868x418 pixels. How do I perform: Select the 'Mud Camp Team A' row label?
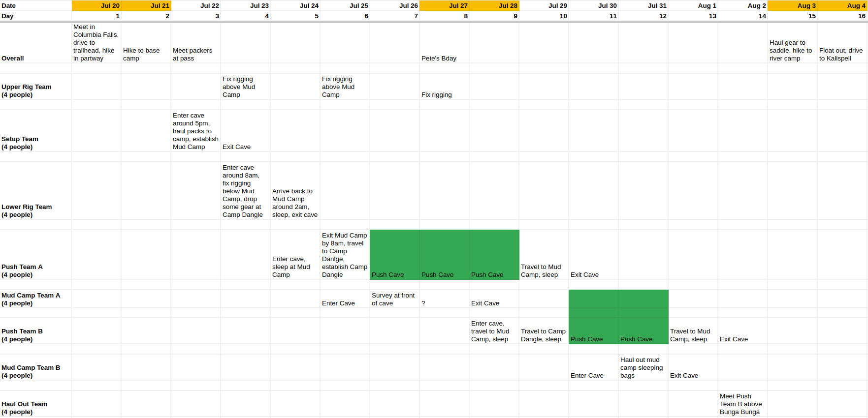(x=35, y=299)
